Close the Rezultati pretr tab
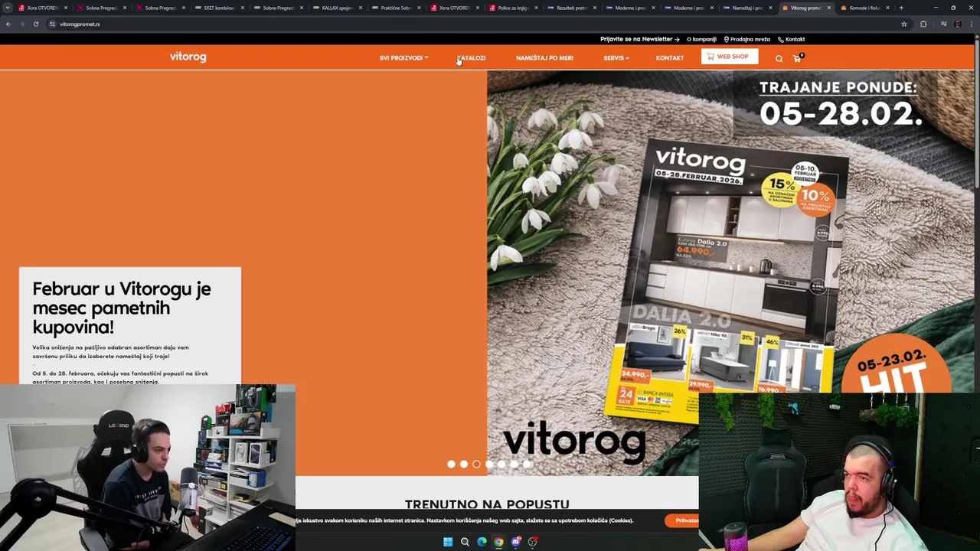 point(594,8)
